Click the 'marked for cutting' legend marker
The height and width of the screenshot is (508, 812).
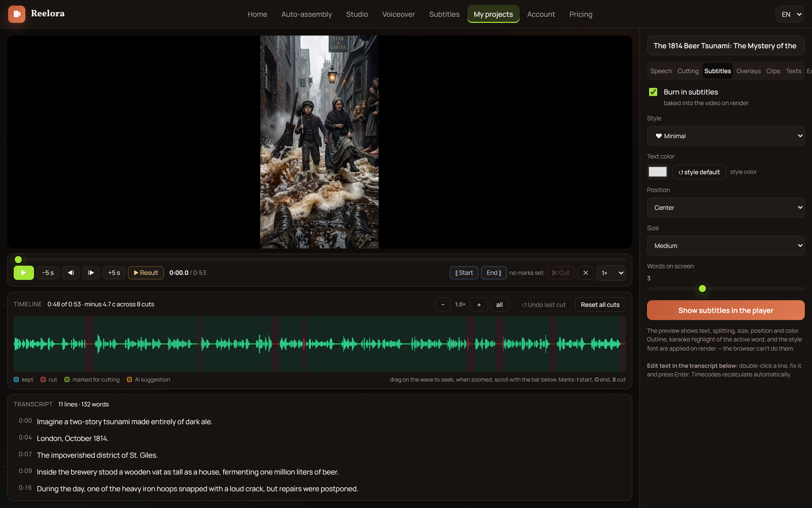[x=67, y=379]
